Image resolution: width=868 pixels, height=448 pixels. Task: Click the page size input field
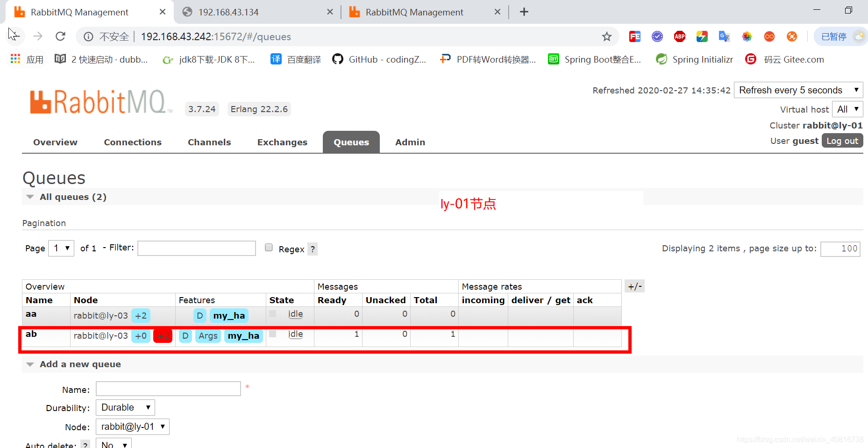click(840, 249)
